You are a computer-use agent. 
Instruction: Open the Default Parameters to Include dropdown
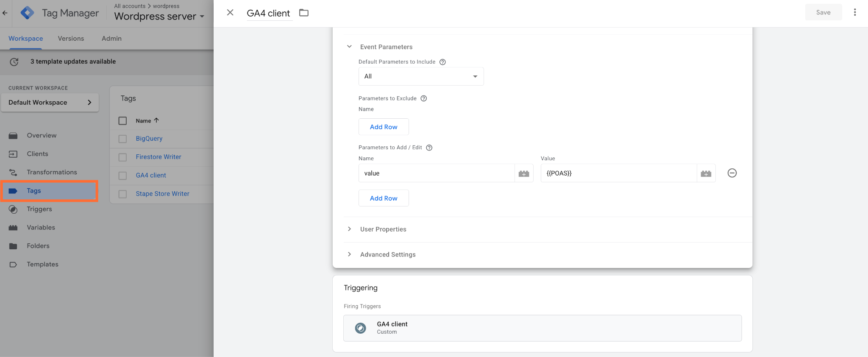tap(421, 76)
